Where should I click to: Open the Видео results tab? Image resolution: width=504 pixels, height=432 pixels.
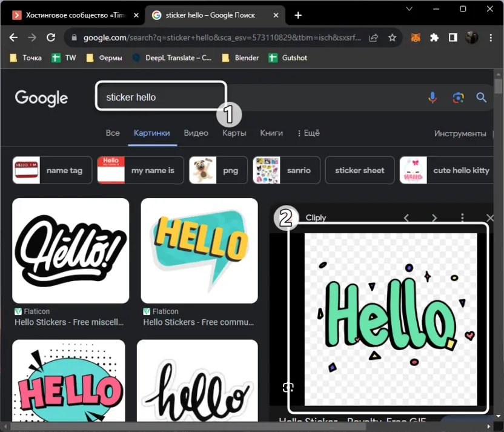point(196,133)
